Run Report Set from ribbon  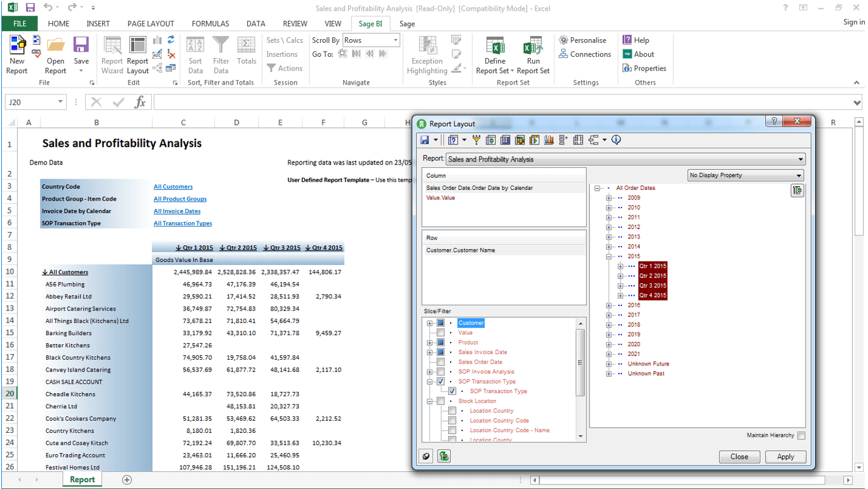(533, 55)
